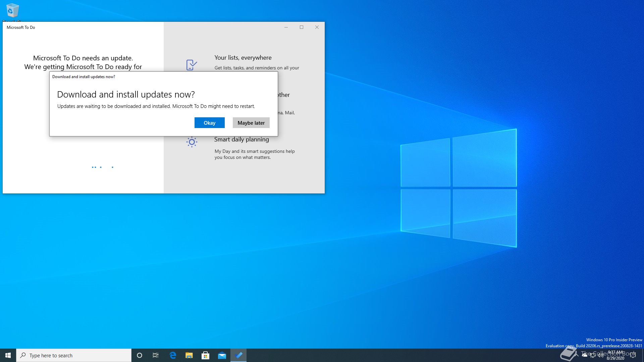The height and width of the screenshot is (362, 644).
Task: Click the Microsoft To Do taskbar icon
Action: pos(238,355)
